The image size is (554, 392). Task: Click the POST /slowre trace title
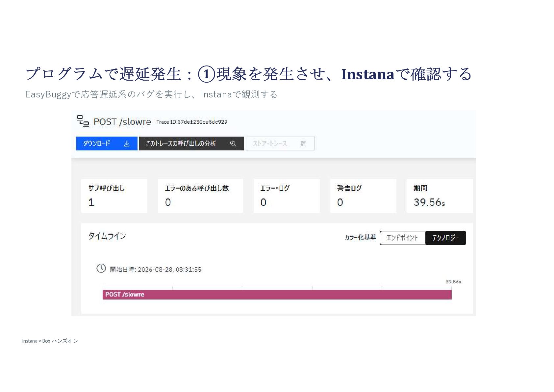point(122,122)
